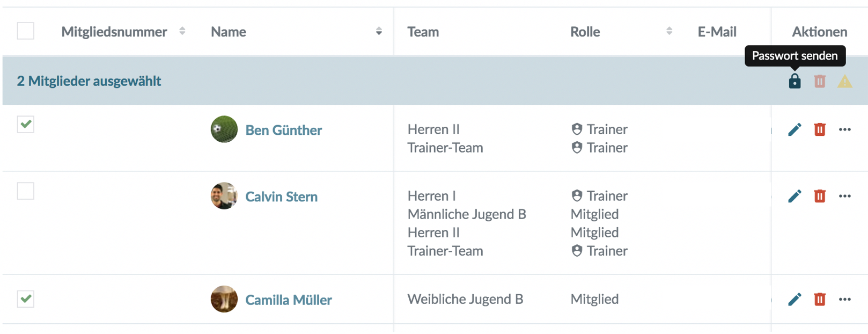Image resolution: width=868 pixels, height=334 pixels.
Task: Delete Camilla Müller using trash icon
Action: tap(820, 299)
